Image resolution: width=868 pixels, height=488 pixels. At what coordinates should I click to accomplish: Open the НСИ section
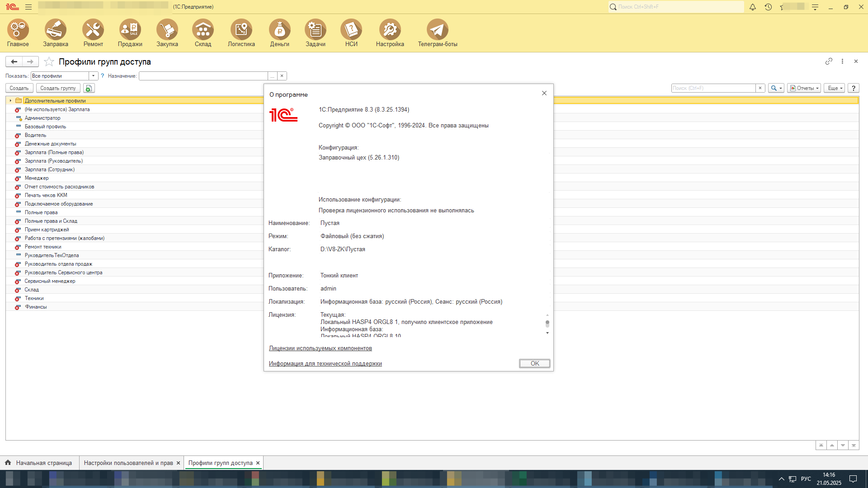(x=351, y=33)
